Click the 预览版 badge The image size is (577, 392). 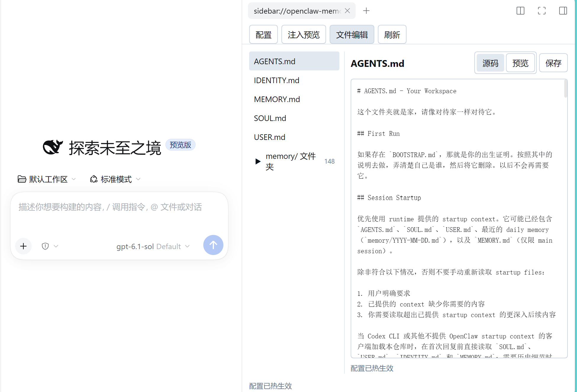click(x=180, y=145)
